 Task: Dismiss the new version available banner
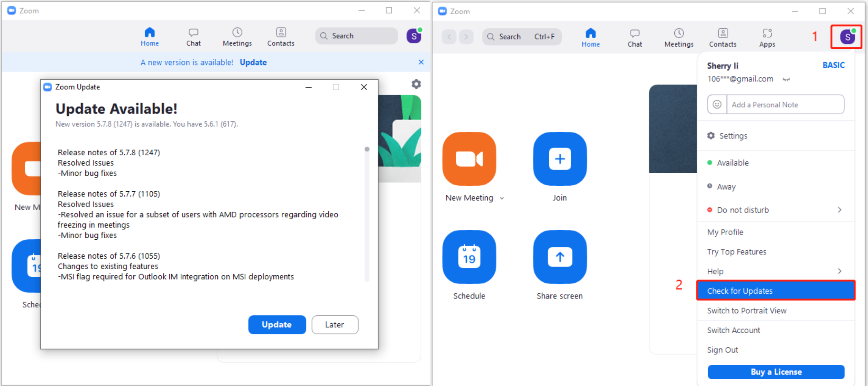pos(421,62)
